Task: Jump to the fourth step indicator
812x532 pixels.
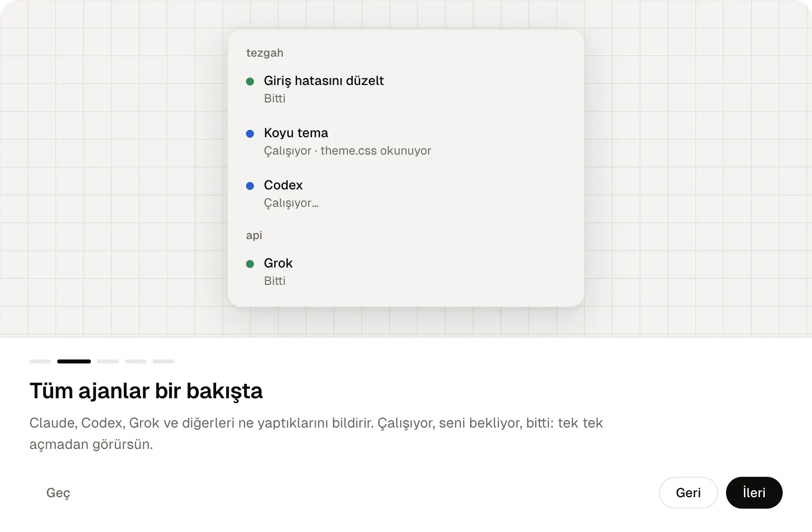Action: coord(136,361)
